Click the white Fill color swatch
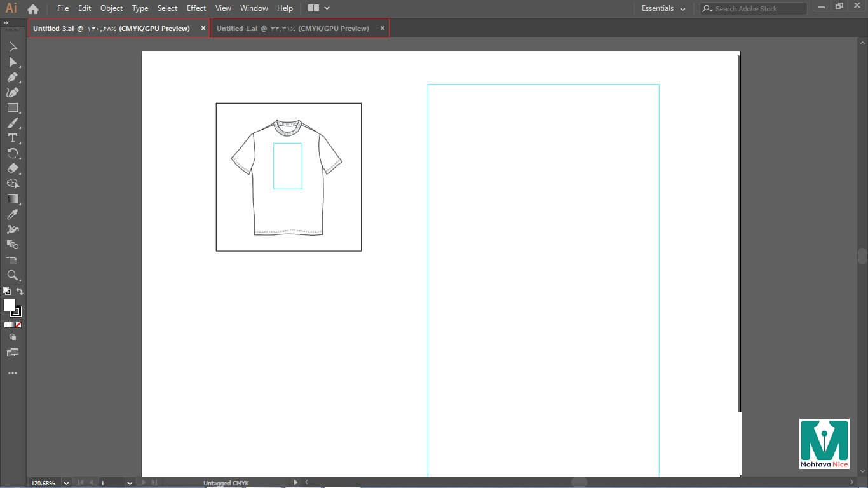Image resolution: width=868 pixels, height=488 pixels. [10, 306]
